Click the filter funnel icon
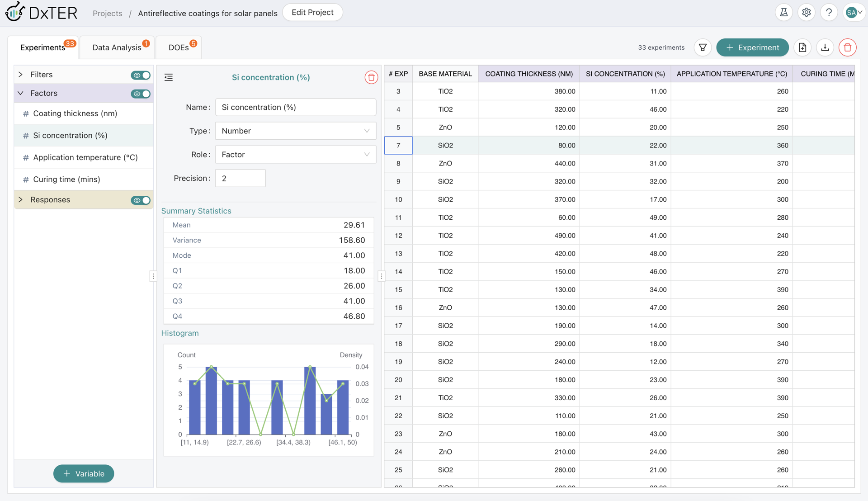 [703, 47]
